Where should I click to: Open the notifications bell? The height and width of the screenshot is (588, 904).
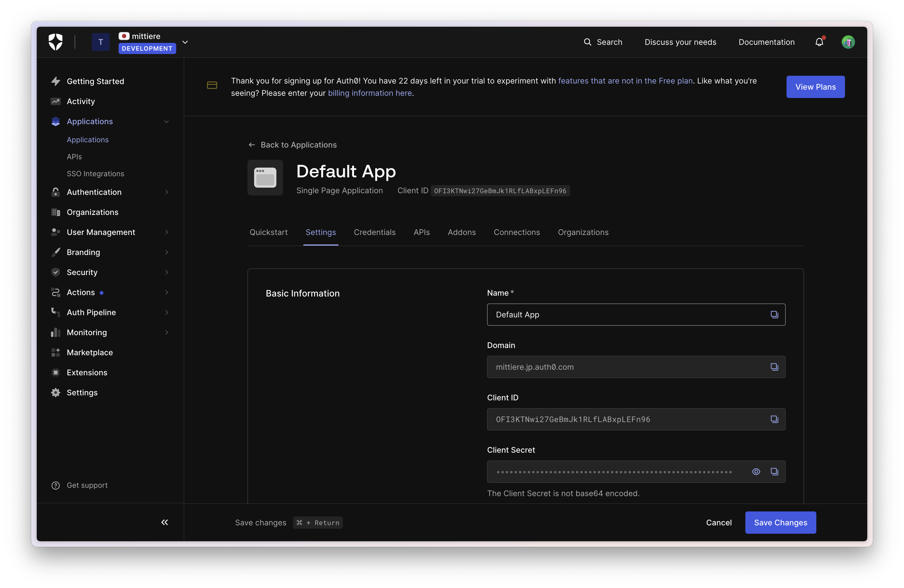click(x=819, y=42)
